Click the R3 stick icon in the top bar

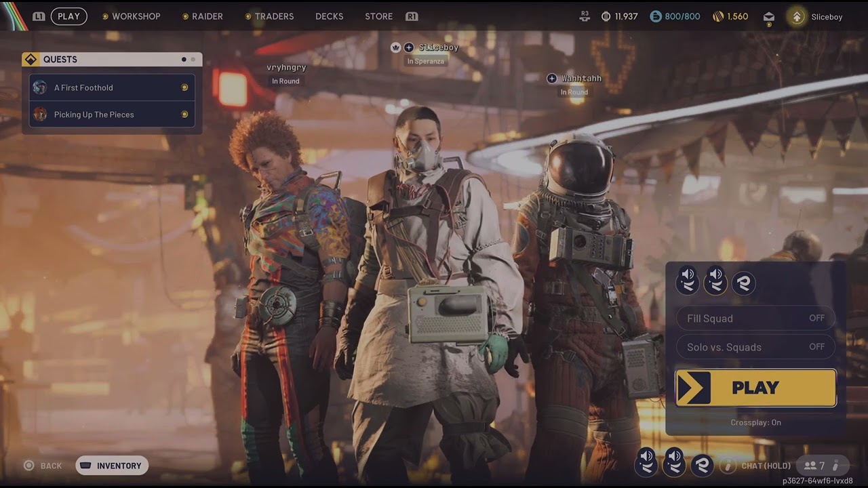tap(585, 16)
